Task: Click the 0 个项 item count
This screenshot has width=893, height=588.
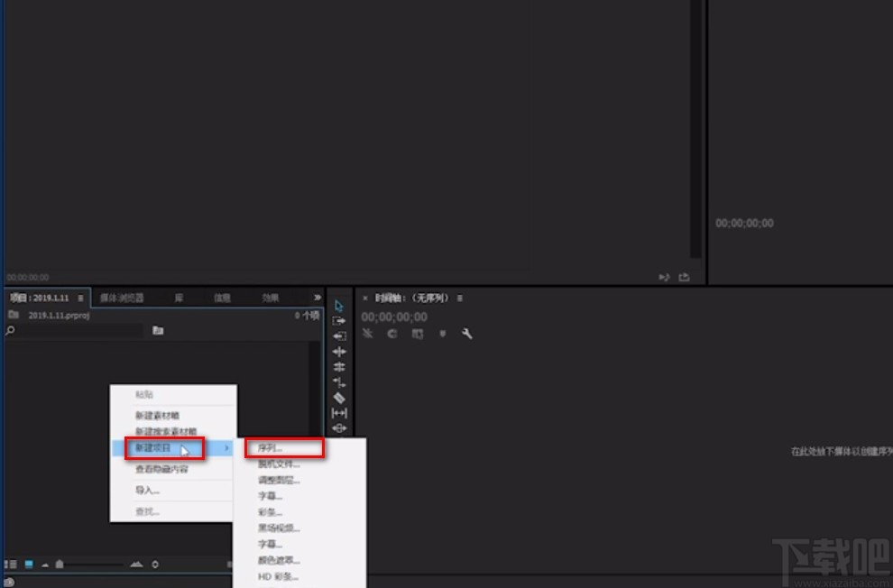Action: coord(307,316)
